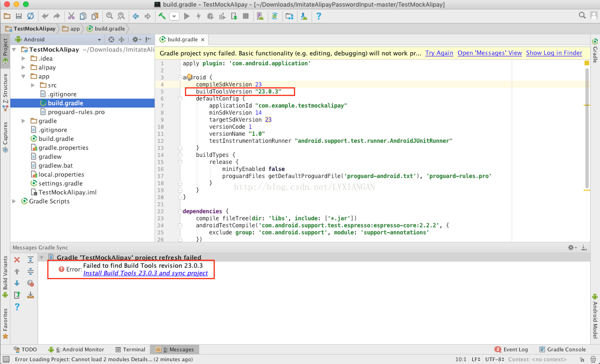The height and width of the screenshot is (364, 600).
Task: Open the SDK Manager download icon
Action: 304,16
